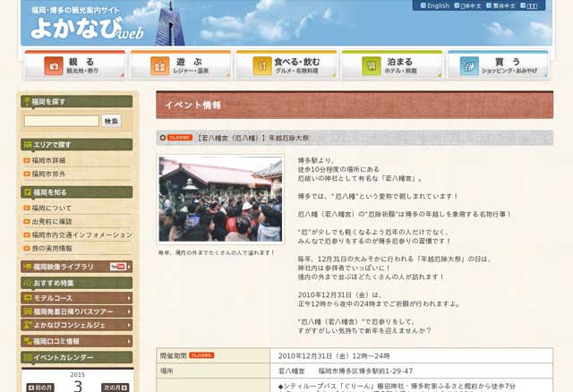
Task: Go to next month 次の月
Action: (x=115, y=388)
